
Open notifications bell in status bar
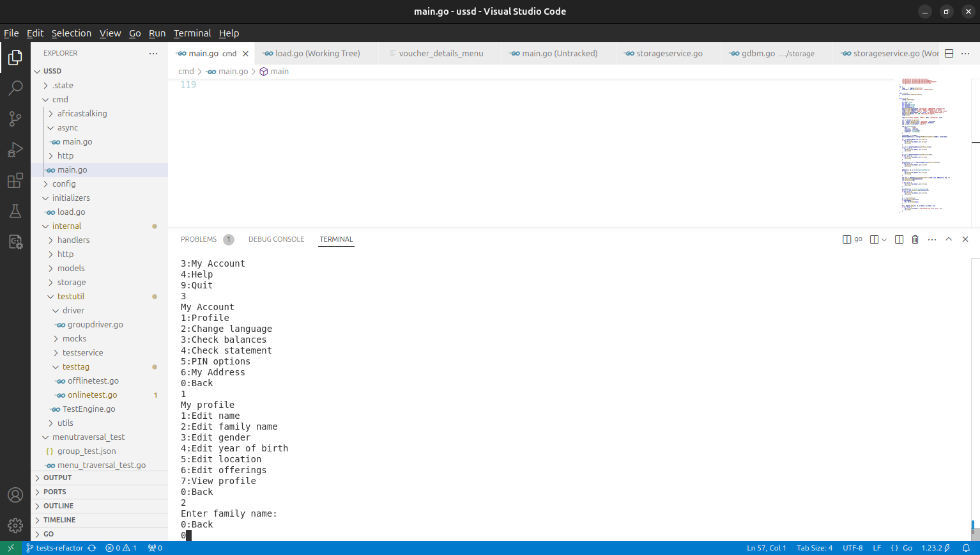click(x=966, y=548)
